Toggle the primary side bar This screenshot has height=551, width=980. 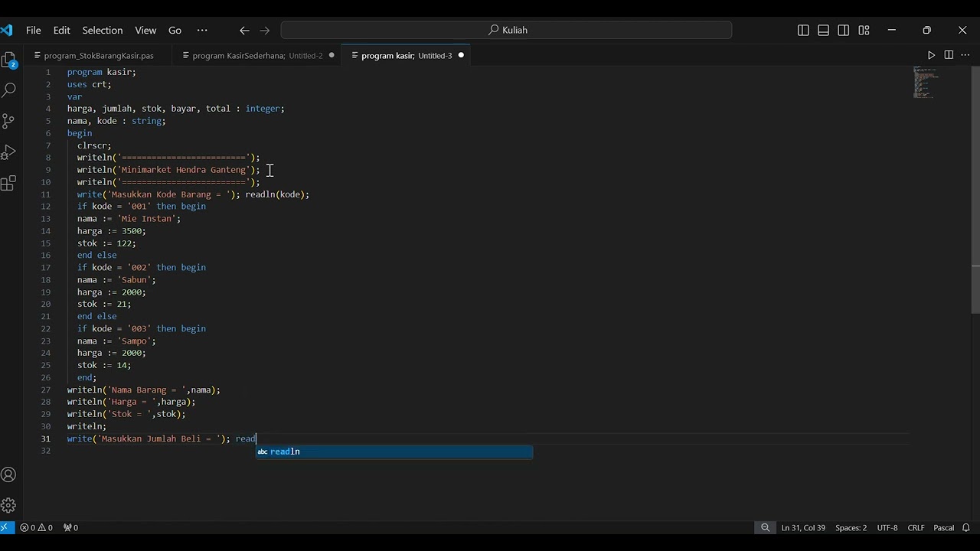(803, 31)
